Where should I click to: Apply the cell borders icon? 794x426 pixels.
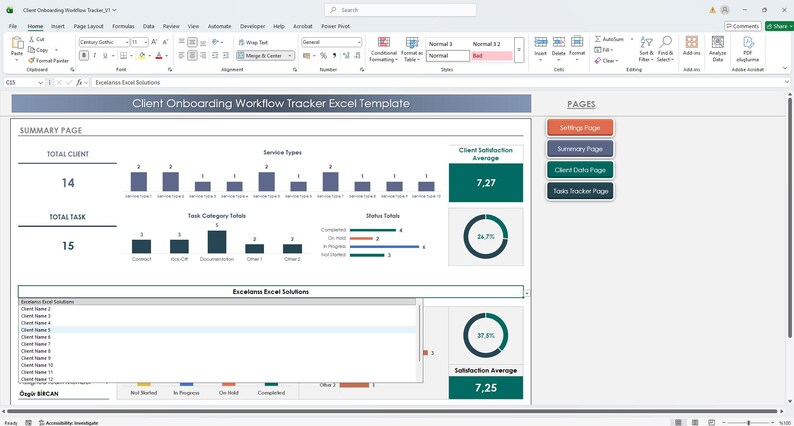point(123,56)
